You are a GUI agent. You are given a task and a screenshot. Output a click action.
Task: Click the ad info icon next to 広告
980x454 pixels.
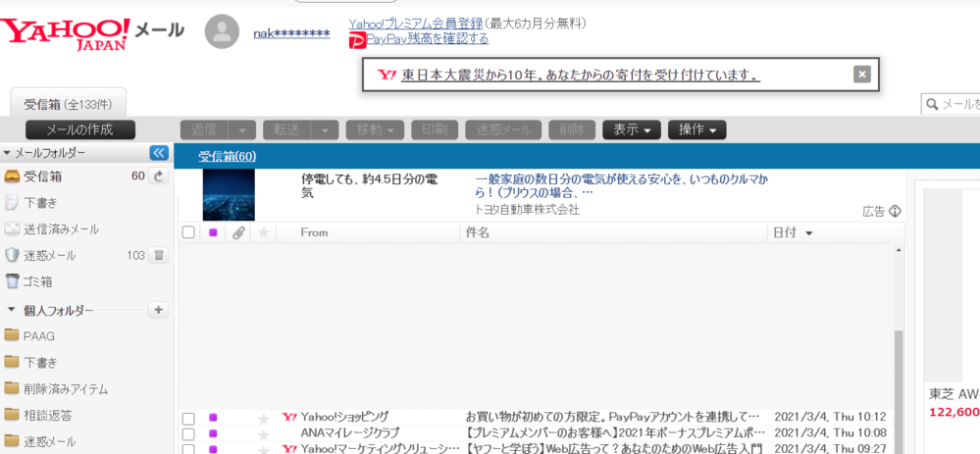(x=895, y=211)
